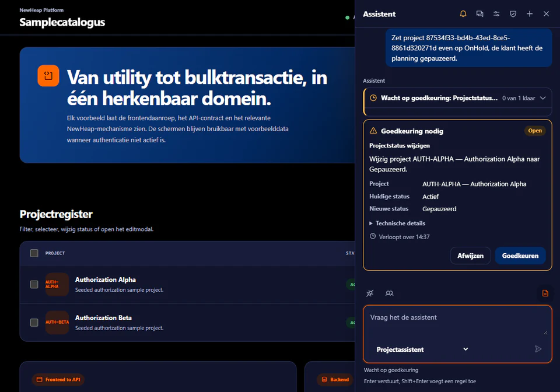Click the 0 van 1 klaar counter
560x392 pixels.
(519, 98)
